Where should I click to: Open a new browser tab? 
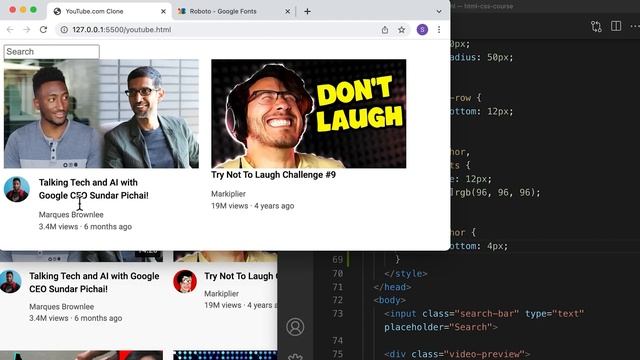click(307, 11)
